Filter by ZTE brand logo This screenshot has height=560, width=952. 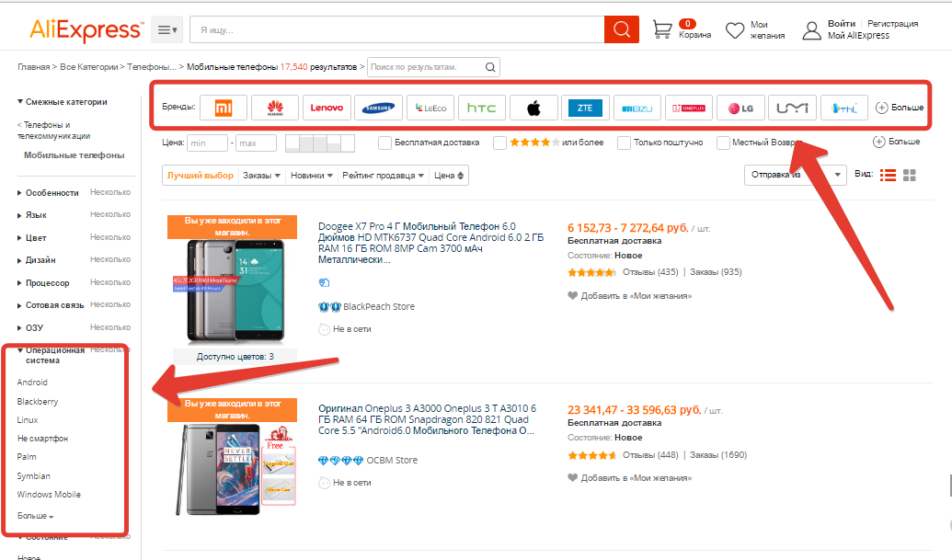585,108
